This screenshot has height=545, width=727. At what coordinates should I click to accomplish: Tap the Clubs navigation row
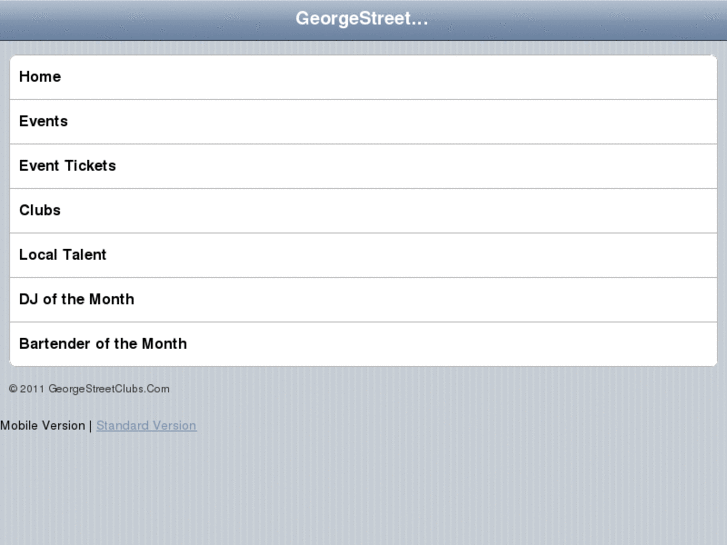click(363, 210)
